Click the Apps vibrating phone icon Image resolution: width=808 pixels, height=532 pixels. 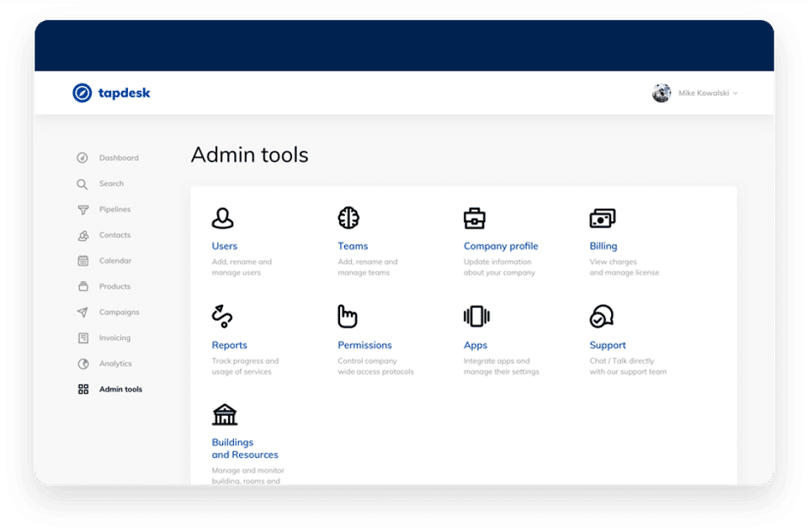pos(476,316)
